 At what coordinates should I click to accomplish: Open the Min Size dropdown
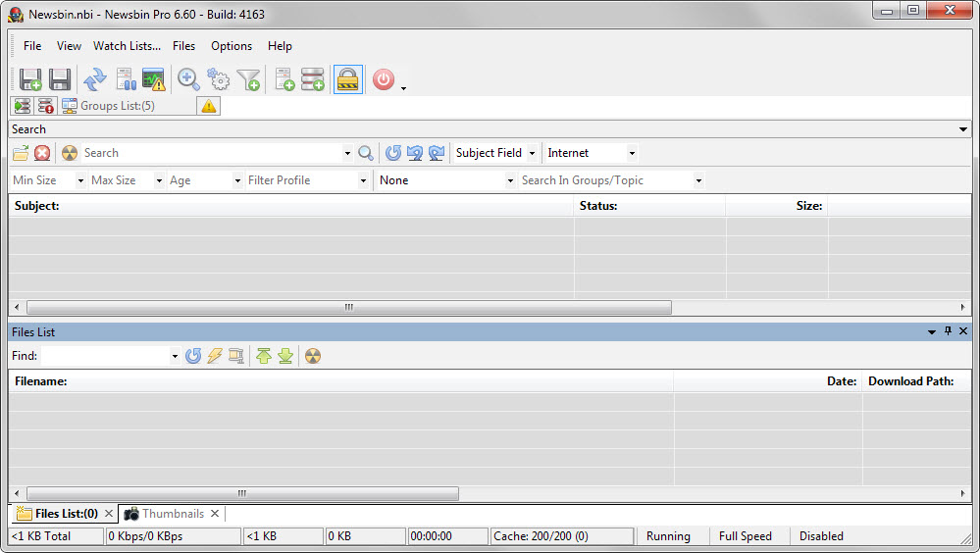click(x=80, y=180)
